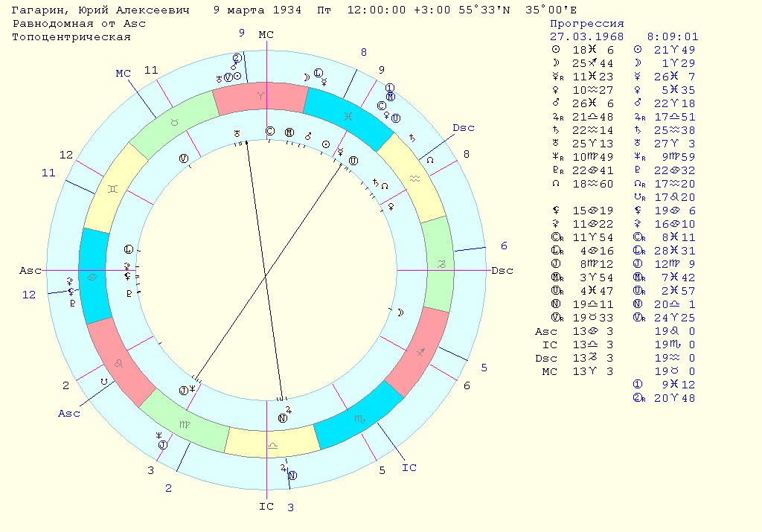Click progressed Jupiter glyph in the outer ring

pos(283,468)
